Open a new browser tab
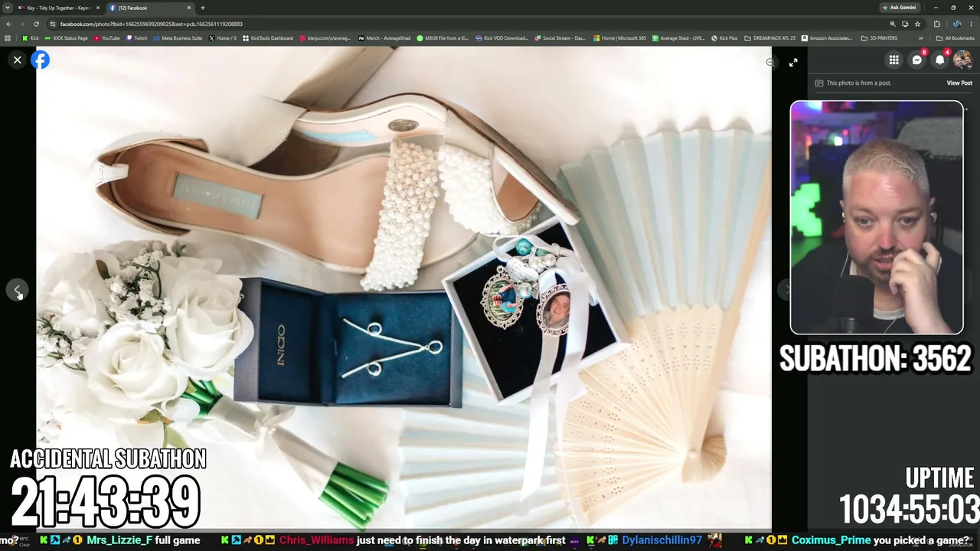This screenshot has height=551, width=980. tap(203, 8)
